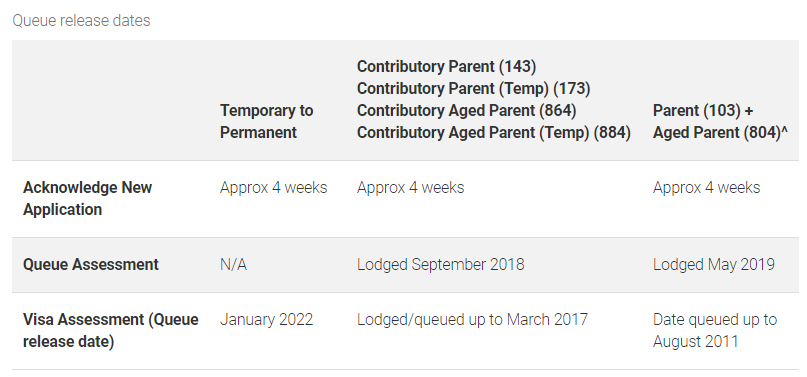This screenshot has height=377, width=807.
Task: Click Contributory Aged Parent (864) header text
Action: (x=466, y=111)
